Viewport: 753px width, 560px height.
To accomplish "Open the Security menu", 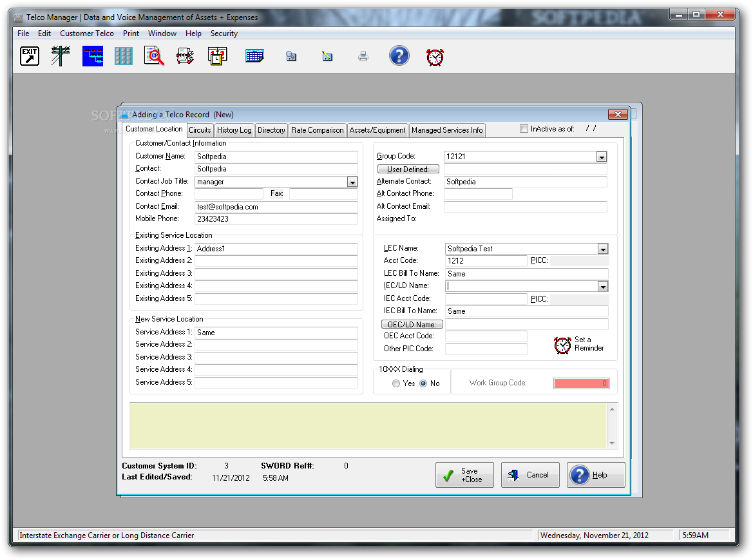I will click(224, 34).
